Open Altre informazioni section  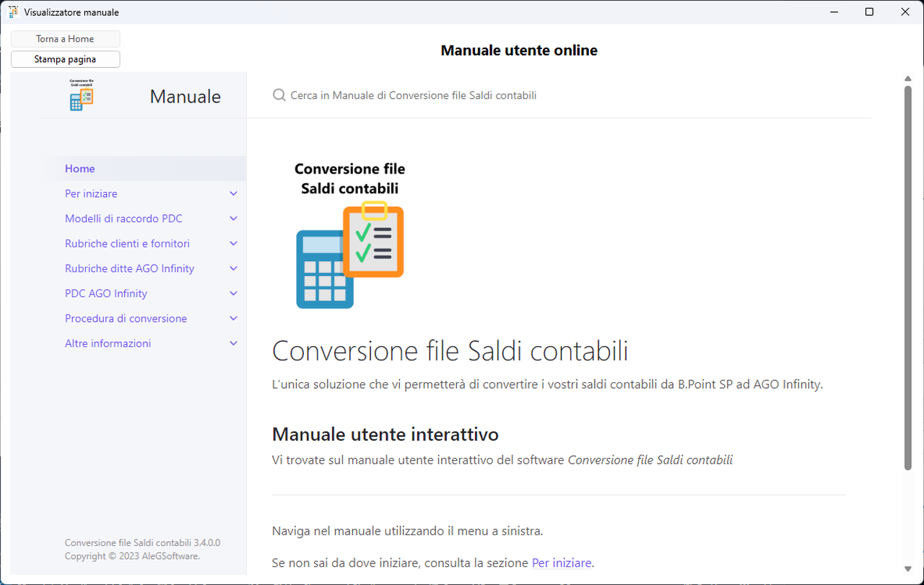tap(108, 343)
